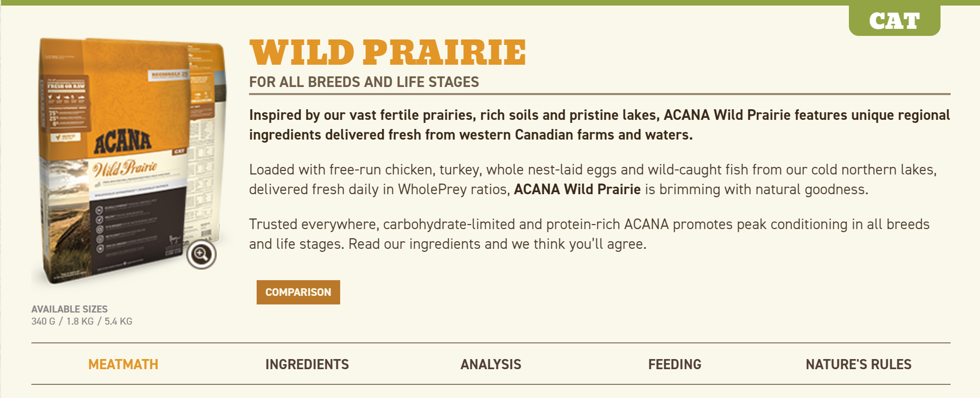Click the FOR ALL BREEDS AND LIFE STAGES subtitle
980x398 pixels.
(364, 82)
